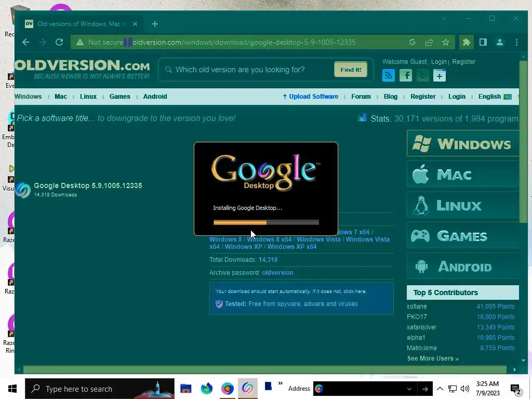Click 'click here' download message
The image size is (532, 399).
pyautogui.click(x=354, y=291)
